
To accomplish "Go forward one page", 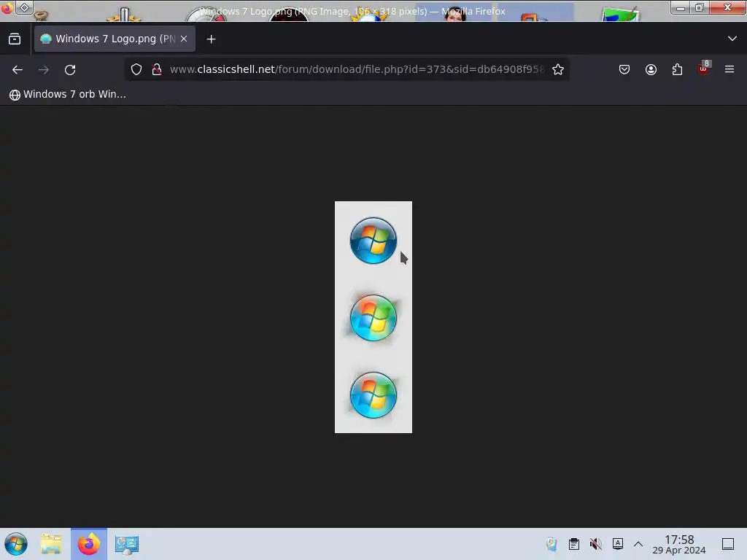I will [44, 69].
